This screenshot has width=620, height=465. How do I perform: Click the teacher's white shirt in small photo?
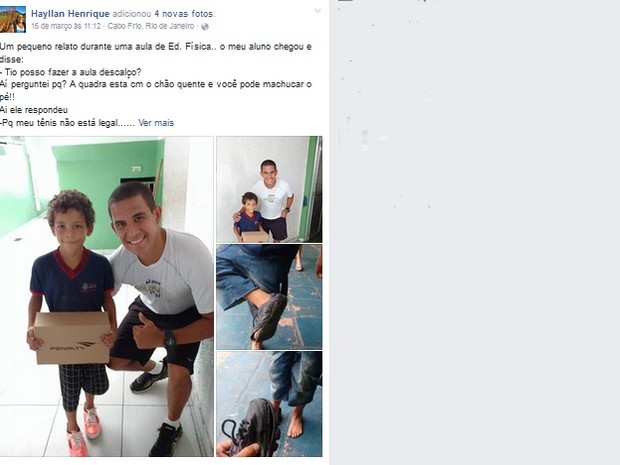point(272,200)
